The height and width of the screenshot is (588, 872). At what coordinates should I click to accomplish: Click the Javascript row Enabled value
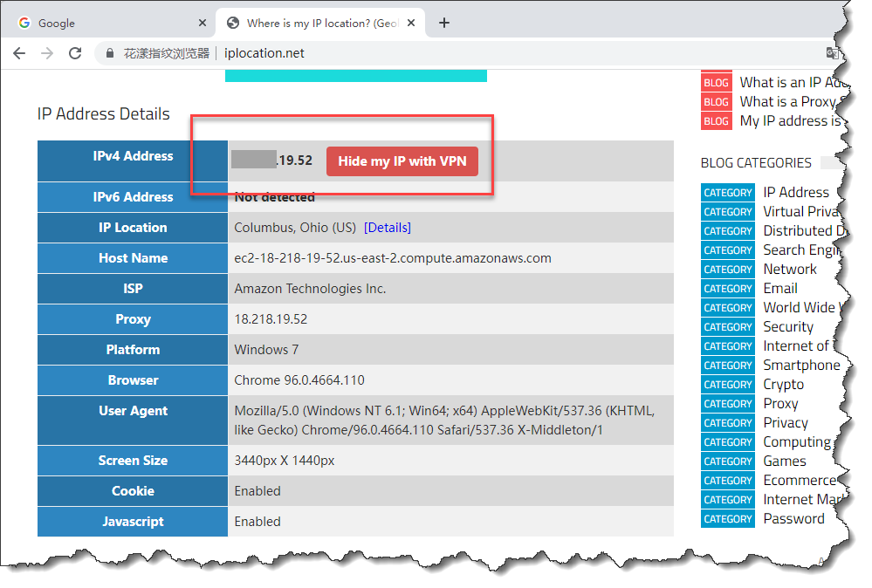coord(257,522)
